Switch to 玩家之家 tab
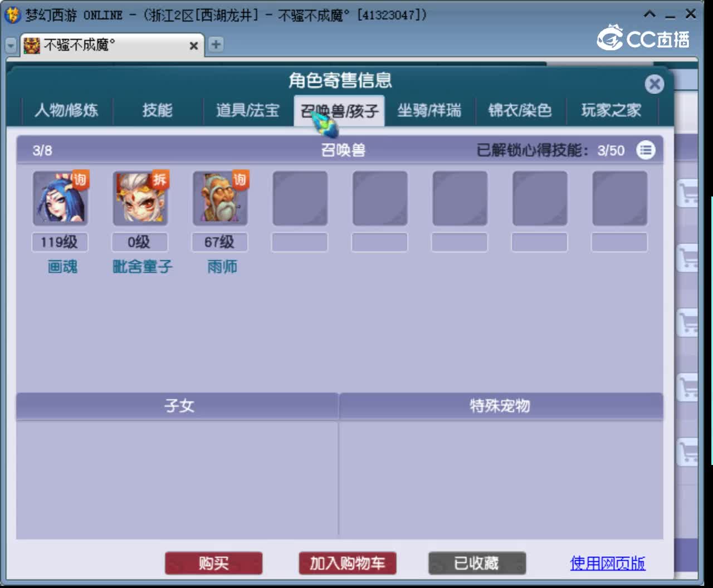 [x=611, y=110]
